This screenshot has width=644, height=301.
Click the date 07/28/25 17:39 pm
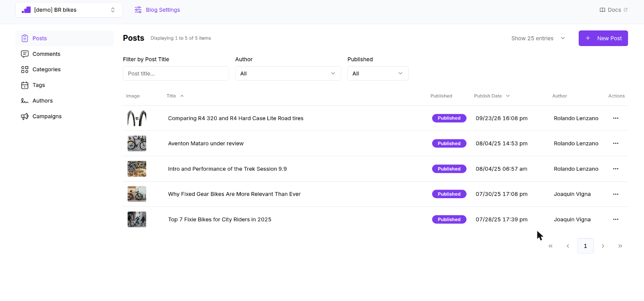(501, 220)
